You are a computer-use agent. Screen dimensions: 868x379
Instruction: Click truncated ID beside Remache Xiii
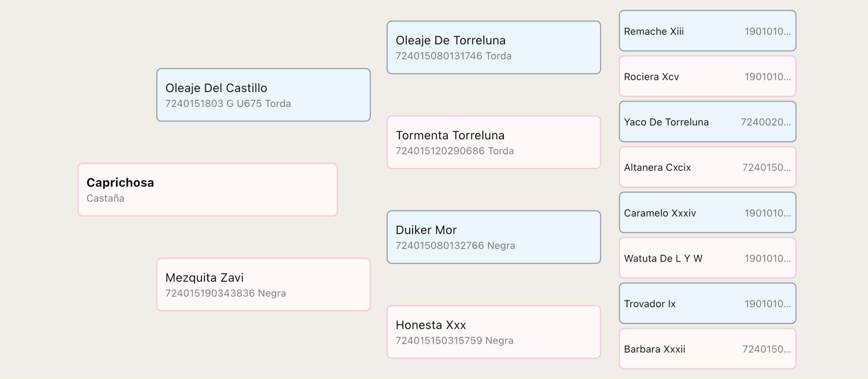tap(768, 32)
